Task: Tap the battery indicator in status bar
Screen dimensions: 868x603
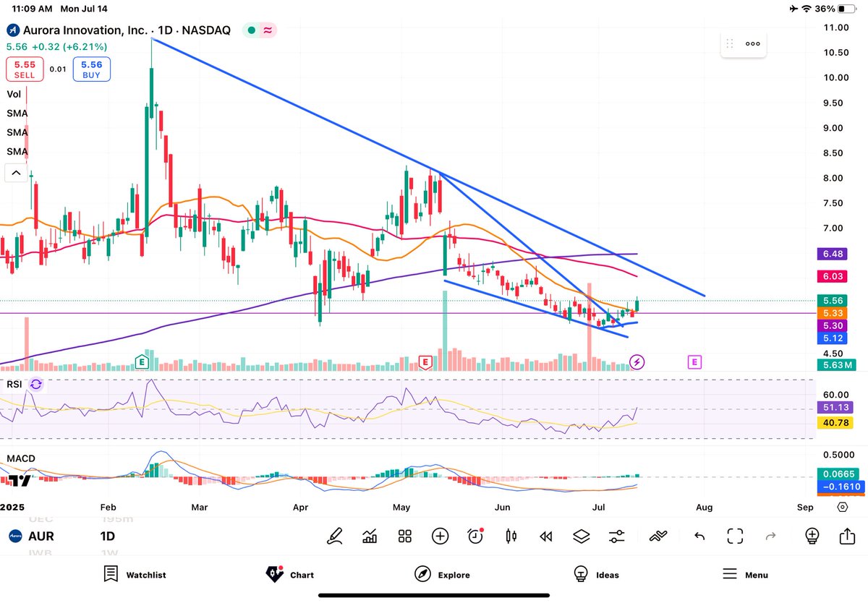Action: tap(846, 9)
